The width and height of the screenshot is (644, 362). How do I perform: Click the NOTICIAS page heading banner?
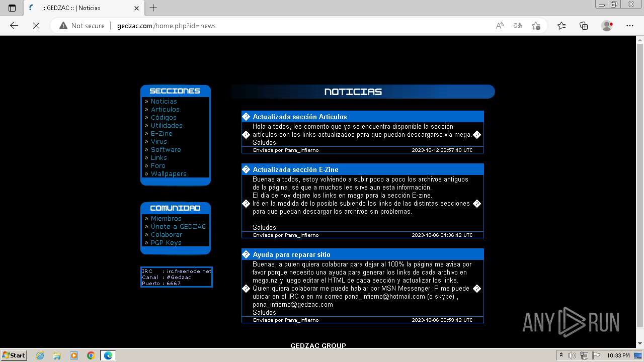(x=363, y=92)
